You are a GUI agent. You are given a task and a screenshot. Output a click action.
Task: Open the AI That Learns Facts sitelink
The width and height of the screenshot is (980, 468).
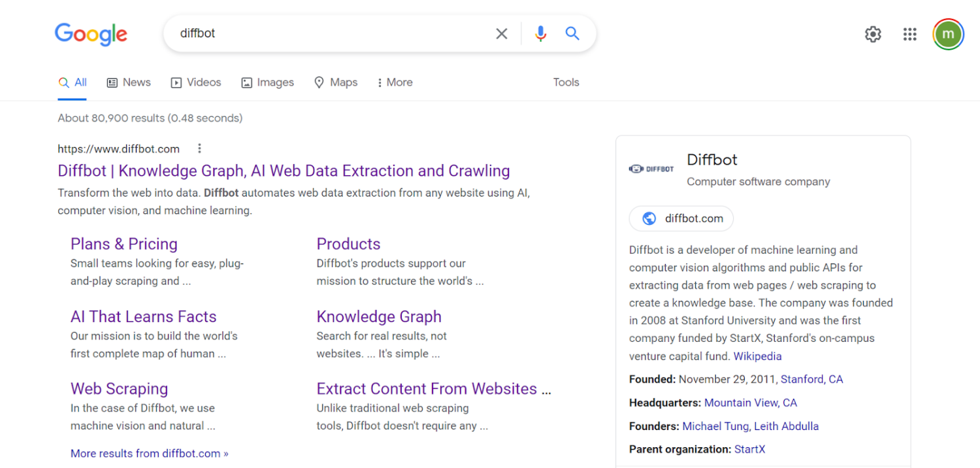click(x=144, y=316)
